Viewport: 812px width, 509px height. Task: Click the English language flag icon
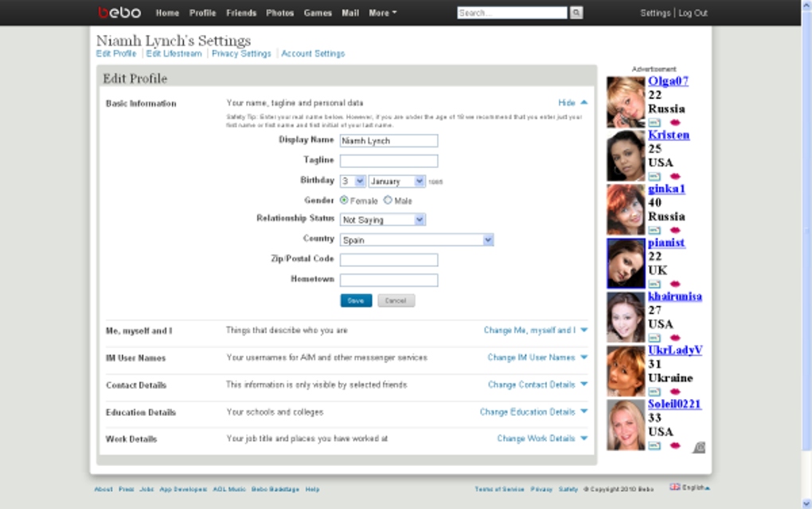pos(675,487)
